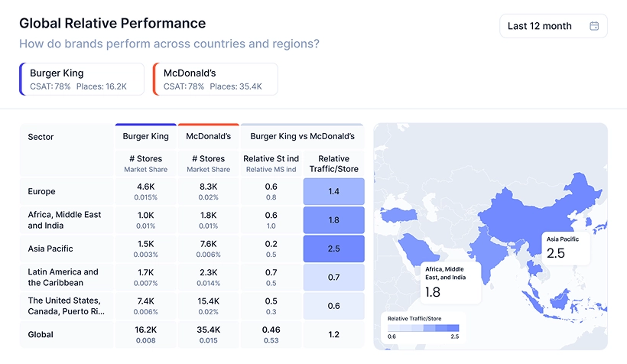Click the Global summary row label
627x364 pixels.
42,334
